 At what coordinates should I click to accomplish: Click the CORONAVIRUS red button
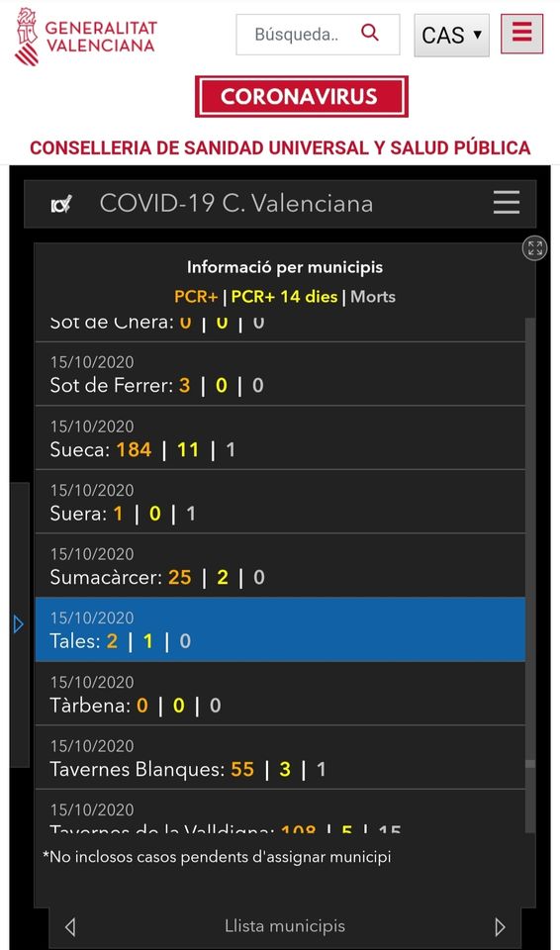(x=301, y=96)
